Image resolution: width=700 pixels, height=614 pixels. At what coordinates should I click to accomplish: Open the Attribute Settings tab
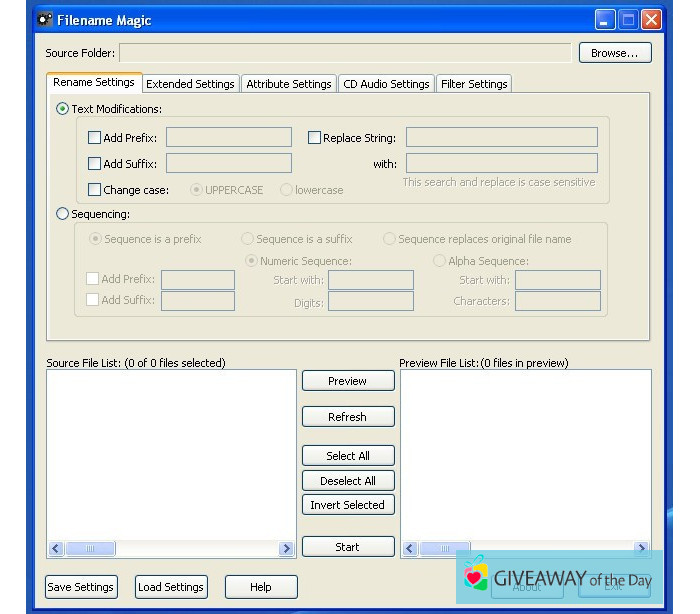(288, 84)
